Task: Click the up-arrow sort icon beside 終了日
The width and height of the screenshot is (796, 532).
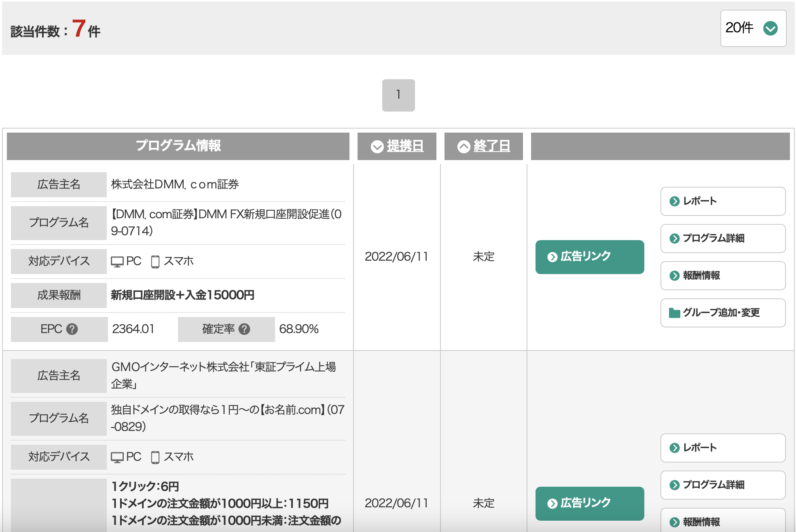Action: point(464,146)
